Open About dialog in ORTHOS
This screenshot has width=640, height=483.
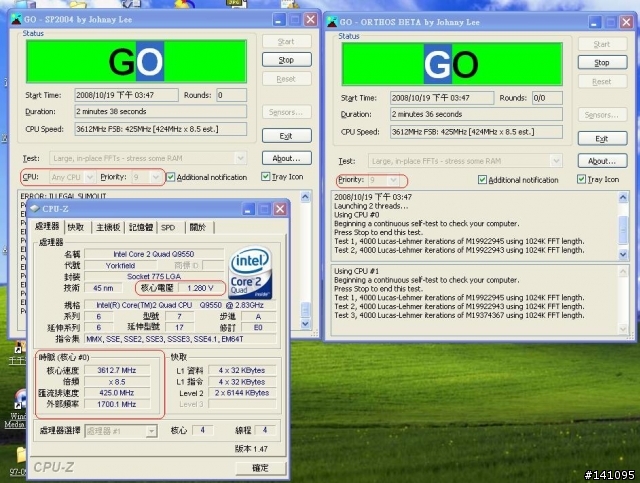coord(602,161)
